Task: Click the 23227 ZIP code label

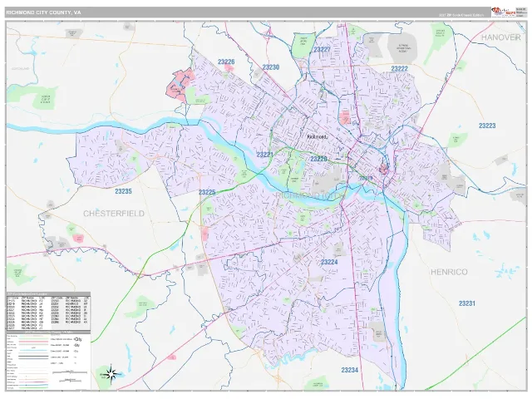Action: click(322, 50)
